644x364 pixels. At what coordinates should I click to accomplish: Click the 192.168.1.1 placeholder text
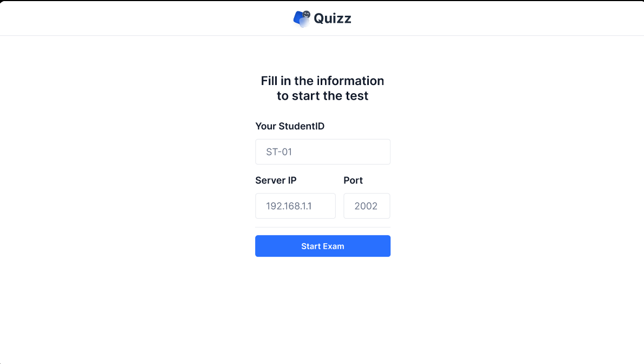point(289,206)
